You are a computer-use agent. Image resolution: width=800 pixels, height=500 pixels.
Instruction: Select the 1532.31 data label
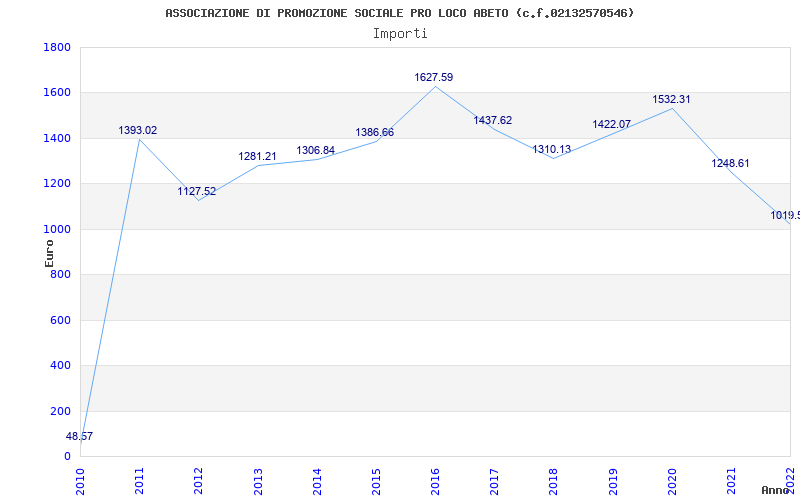coord(671,99)
